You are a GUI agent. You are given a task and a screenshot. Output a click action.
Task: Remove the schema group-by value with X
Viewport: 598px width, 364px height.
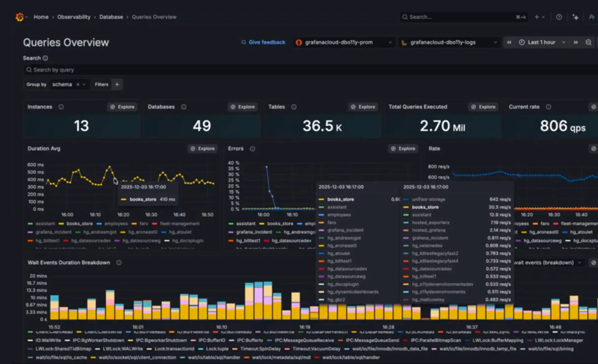click(x=78, y=84)
